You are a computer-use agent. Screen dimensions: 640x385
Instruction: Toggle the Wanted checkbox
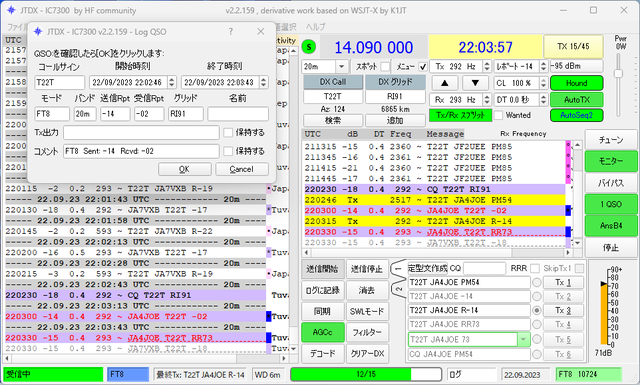(x=498, y=115)
